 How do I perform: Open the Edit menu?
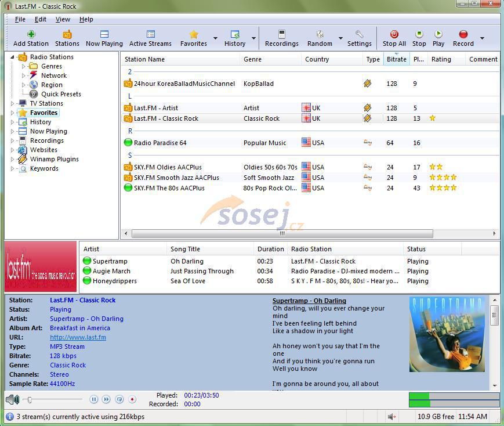(41, 19)
